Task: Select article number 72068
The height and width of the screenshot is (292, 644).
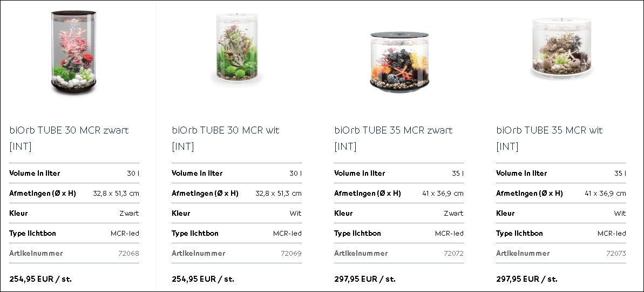Action: pos(128,254)
